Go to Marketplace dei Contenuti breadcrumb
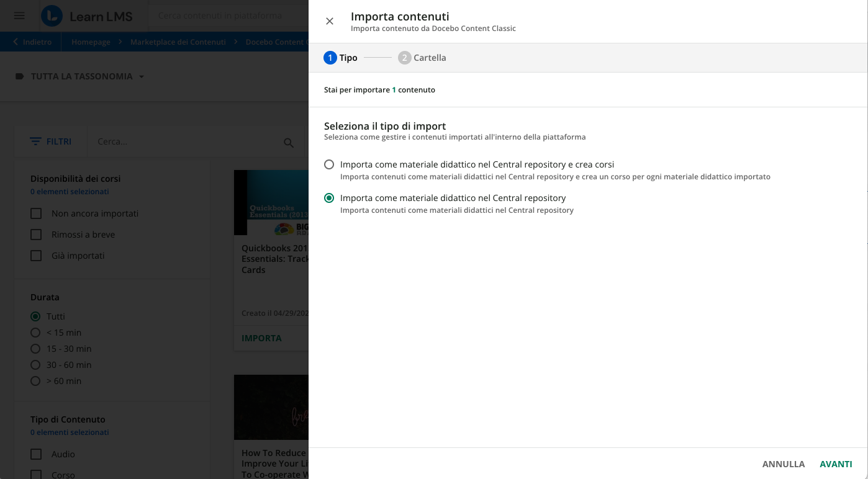 pos(178,42)
